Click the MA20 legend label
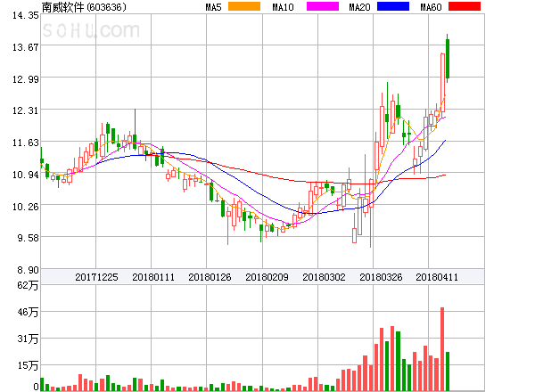Screen dimensions: 535x392 pos(359,7)
